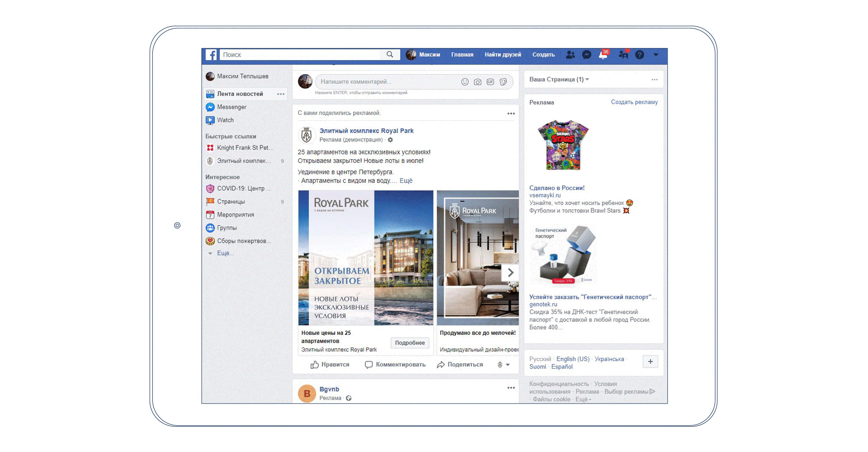868x452 pixels.
Task: Click the Комментировать button
Action: point(395,365)
